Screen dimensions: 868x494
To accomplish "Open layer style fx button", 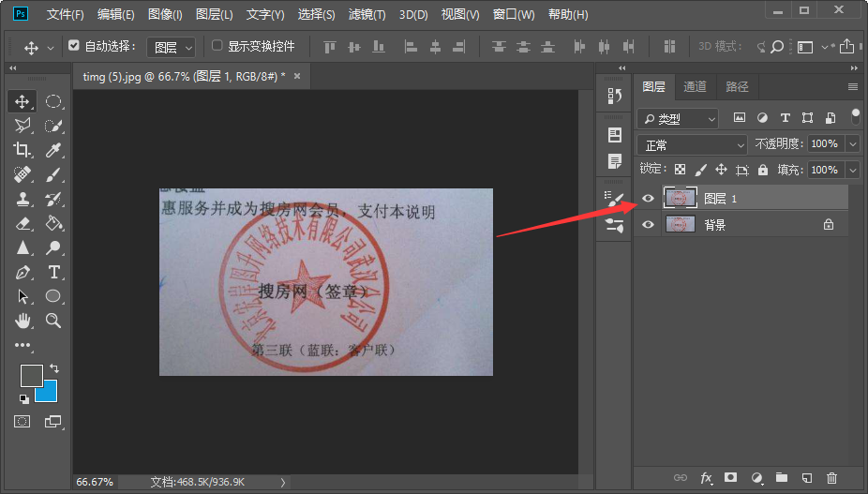I will [x=706, y=478].
